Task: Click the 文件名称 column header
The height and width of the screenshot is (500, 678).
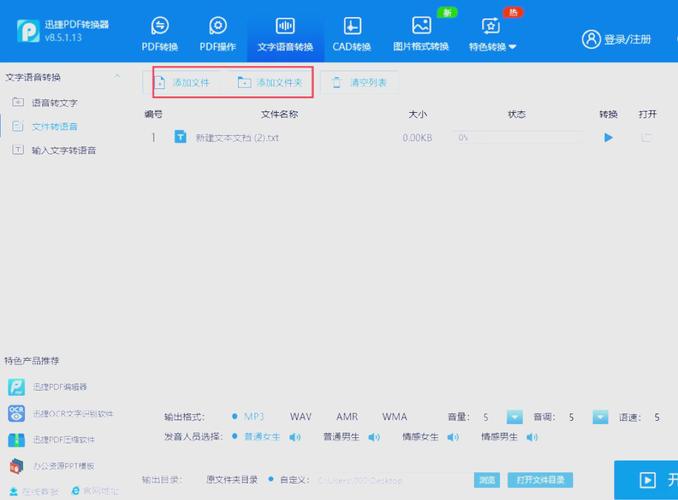Action: [x=279, y=114]
